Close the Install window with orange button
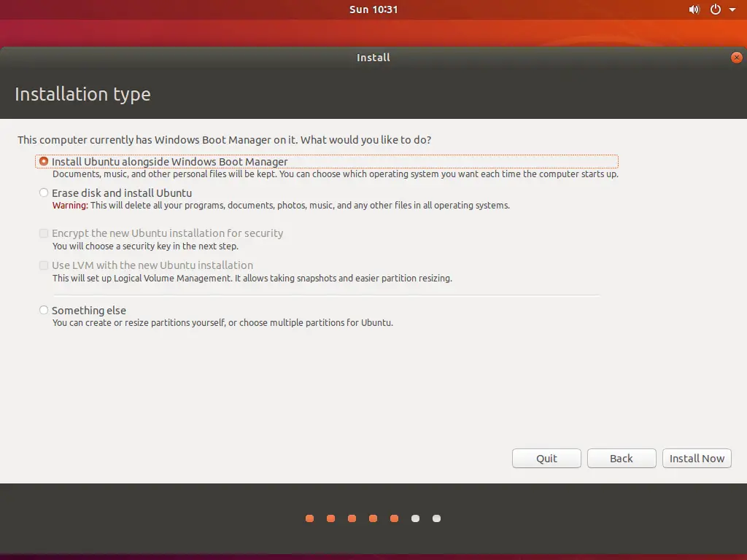 736,57
